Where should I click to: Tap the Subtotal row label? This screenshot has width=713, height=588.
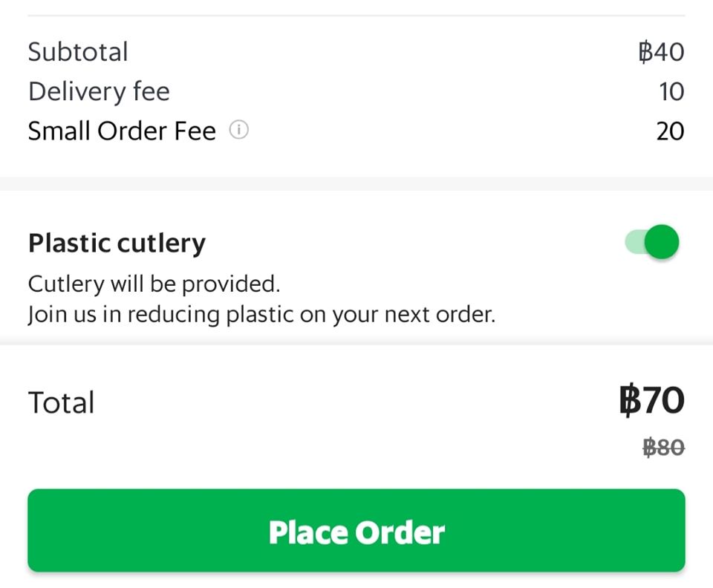pos(78,51)
